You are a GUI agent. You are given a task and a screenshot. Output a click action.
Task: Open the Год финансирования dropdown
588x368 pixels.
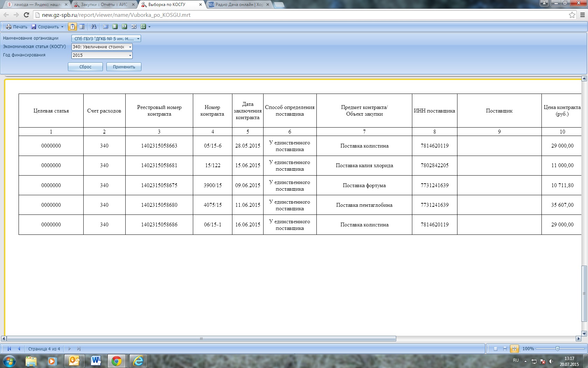coord(102,55)
